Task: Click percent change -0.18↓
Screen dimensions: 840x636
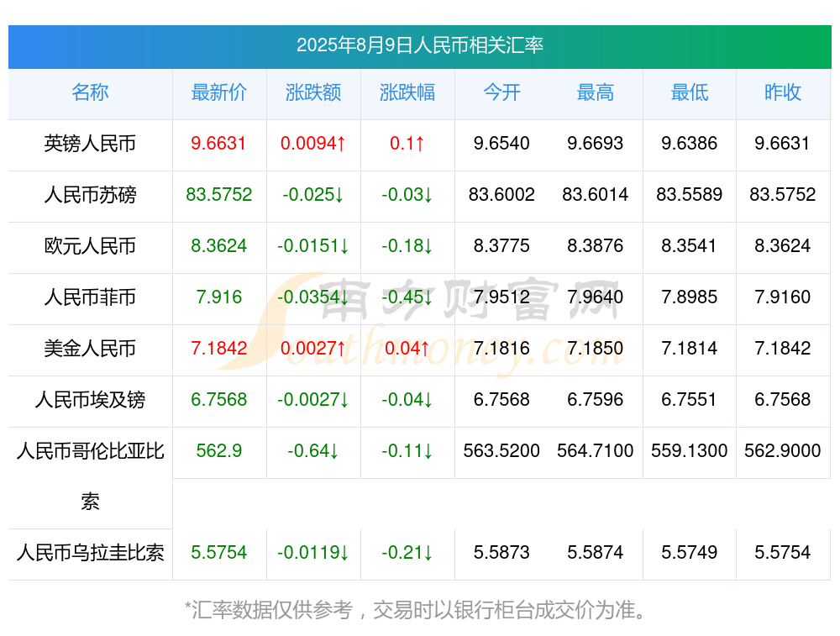Action: coord(407,246)
